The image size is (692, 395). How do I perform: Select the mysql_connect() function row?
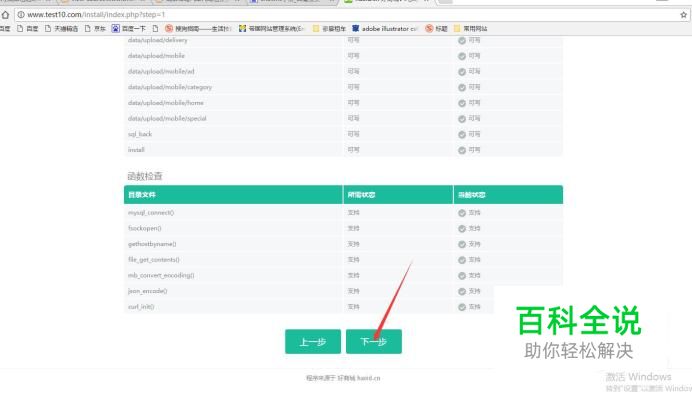tap(343, 213)
